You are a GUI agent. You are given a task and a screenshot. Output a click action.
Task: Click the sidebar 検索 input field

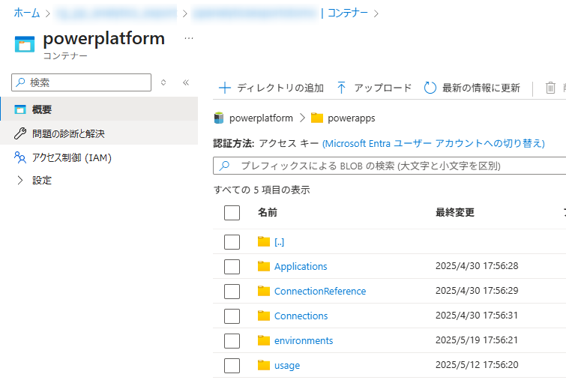pos(81,82)
